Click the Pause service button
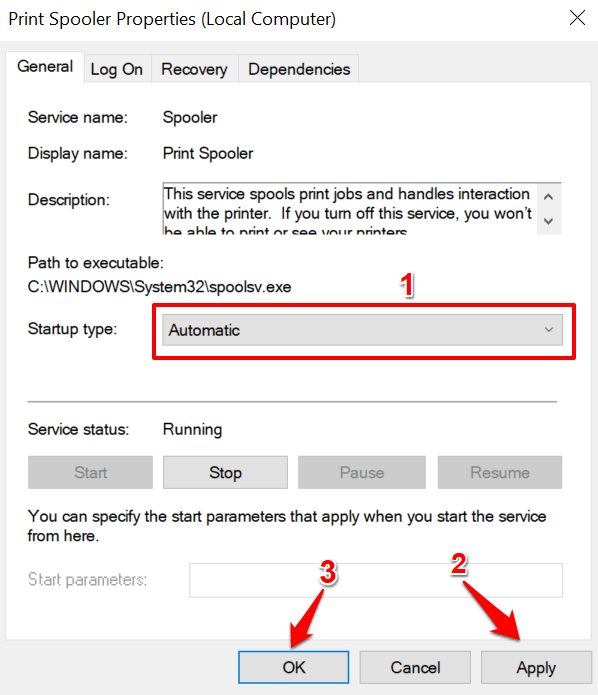 (362, 472)
